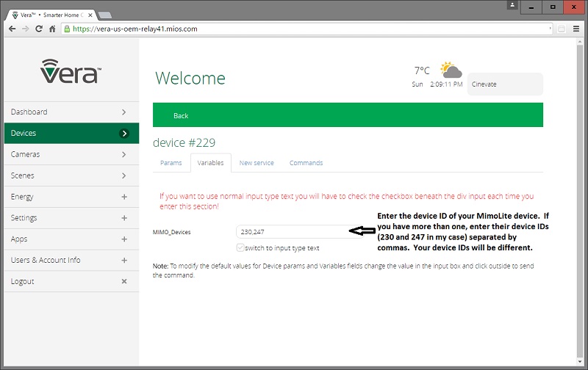This screenshot has width=588, height=370.
Task: Open the browser home page icon
Action: [x=52, y=29]
